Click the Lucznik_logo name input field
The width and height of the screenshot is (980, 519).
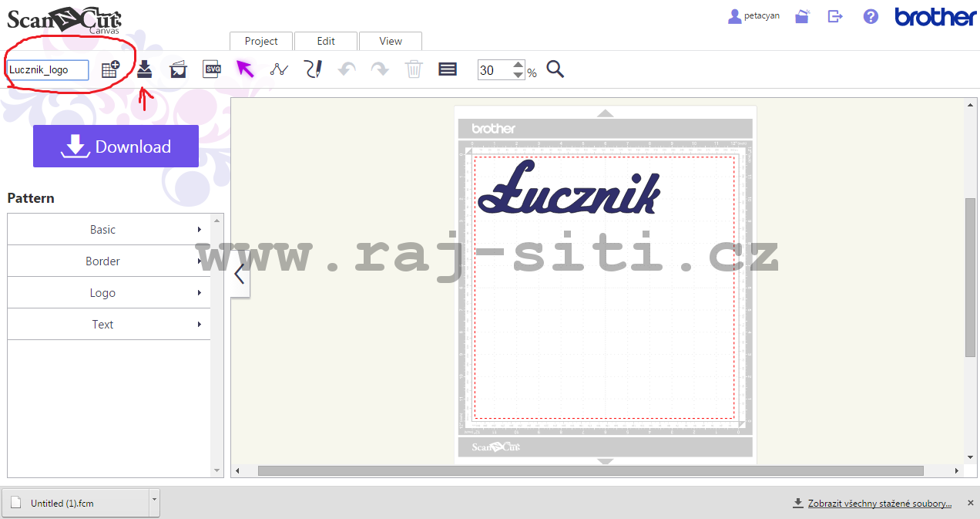(x=48, y=69)
